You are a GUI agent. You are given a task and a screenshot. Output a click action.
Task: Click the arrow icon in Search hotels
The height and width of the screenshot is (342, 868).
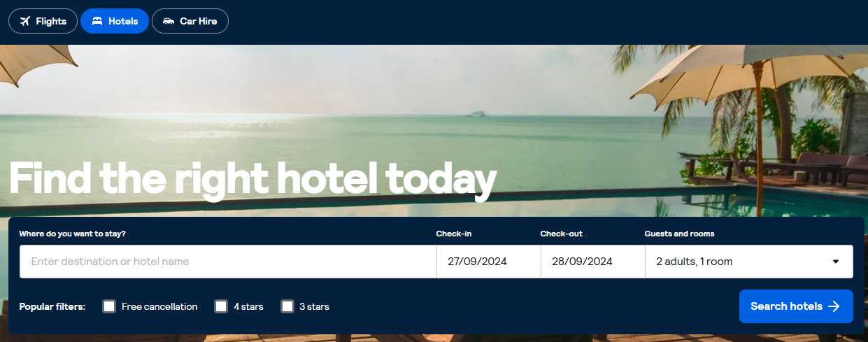tap(834, 306)
